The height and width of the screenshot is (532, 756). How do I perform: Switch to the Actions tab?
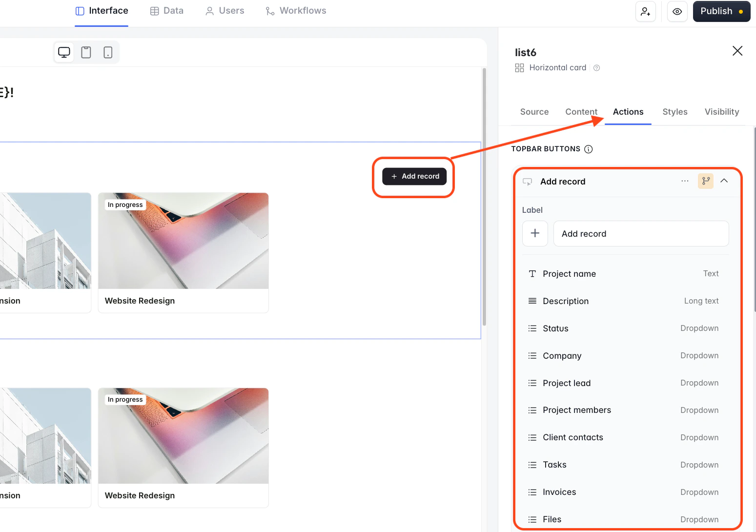(x=628, y=112)
